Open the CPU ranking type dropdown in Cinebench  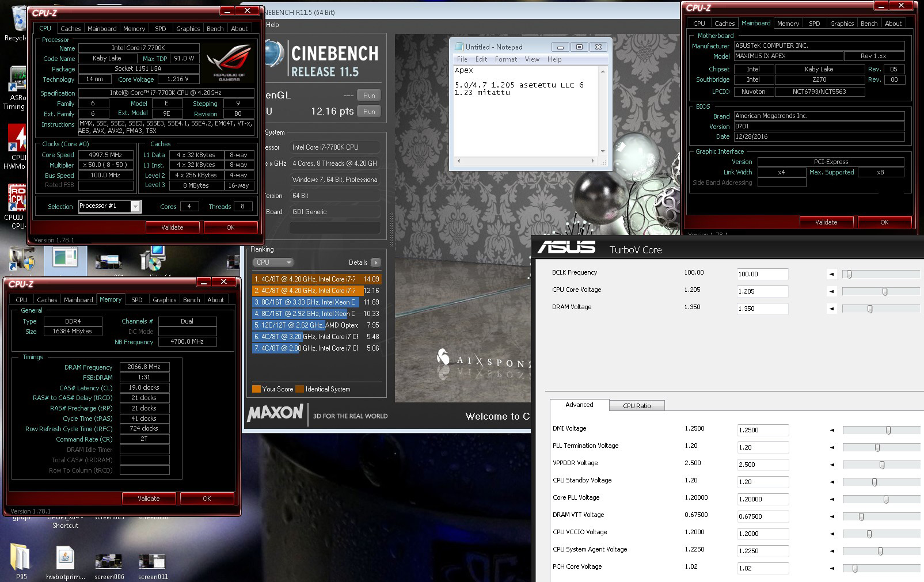(x=273, y=263)
